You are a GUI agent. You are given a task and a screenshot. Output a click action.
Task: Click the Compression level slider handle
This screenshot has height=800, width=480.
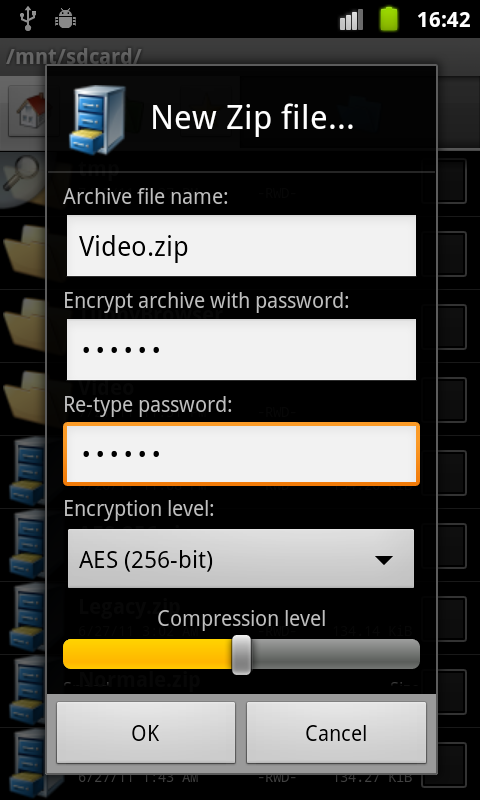pyautogui.click(x=241, y=655)
